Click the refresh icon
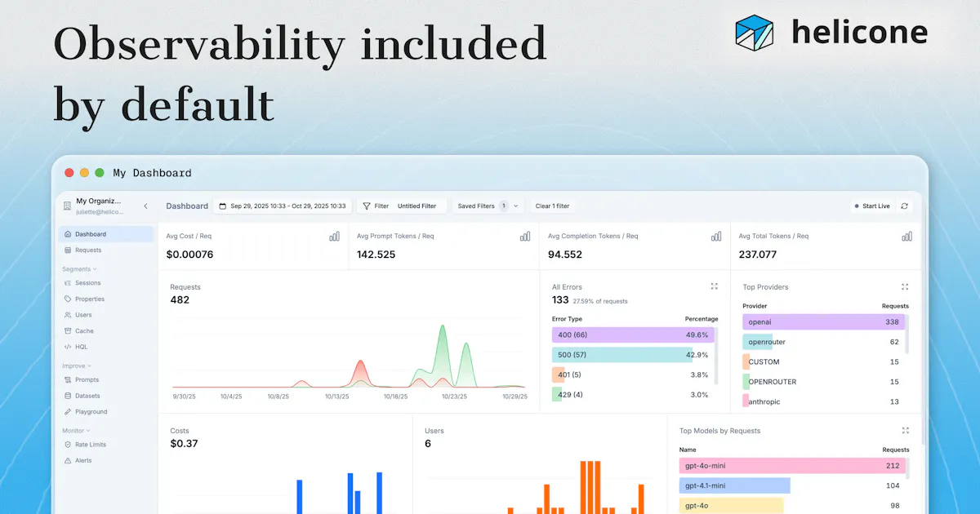Screen dimensions: 980x514 (x=905, y=206)
